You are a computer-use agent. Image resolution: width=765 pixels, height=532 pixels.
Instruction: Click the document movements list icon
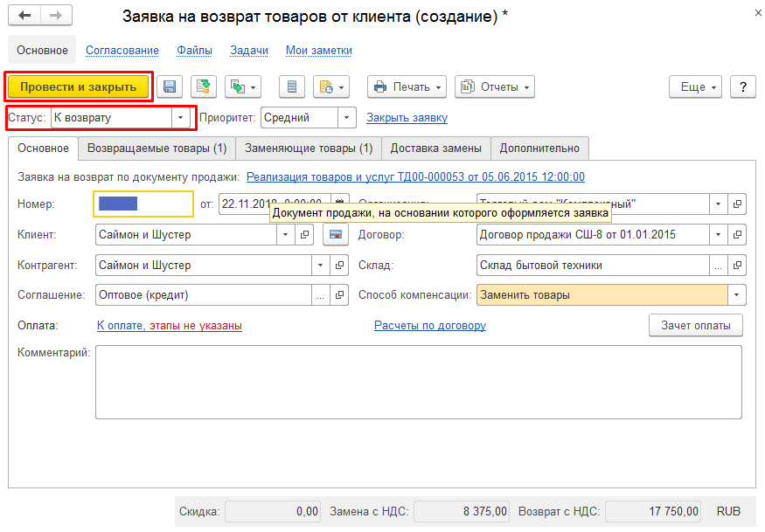click(x=292, y=86)
